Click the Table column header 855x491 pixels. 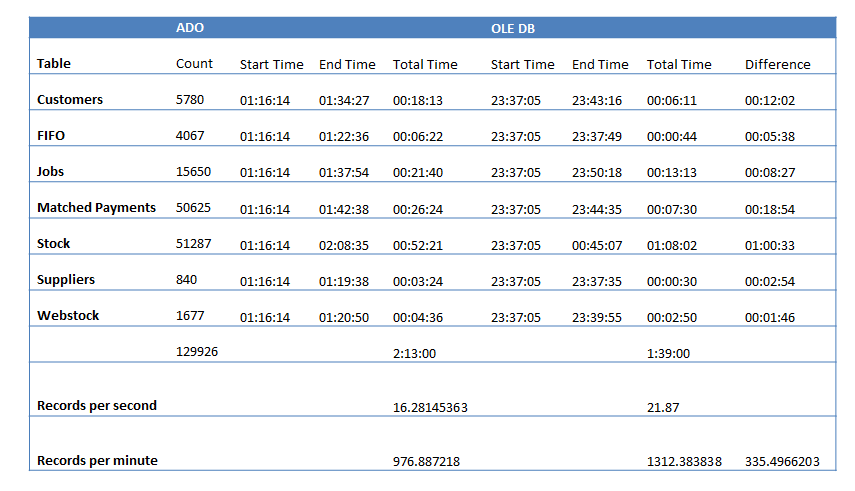click(54, 64)
